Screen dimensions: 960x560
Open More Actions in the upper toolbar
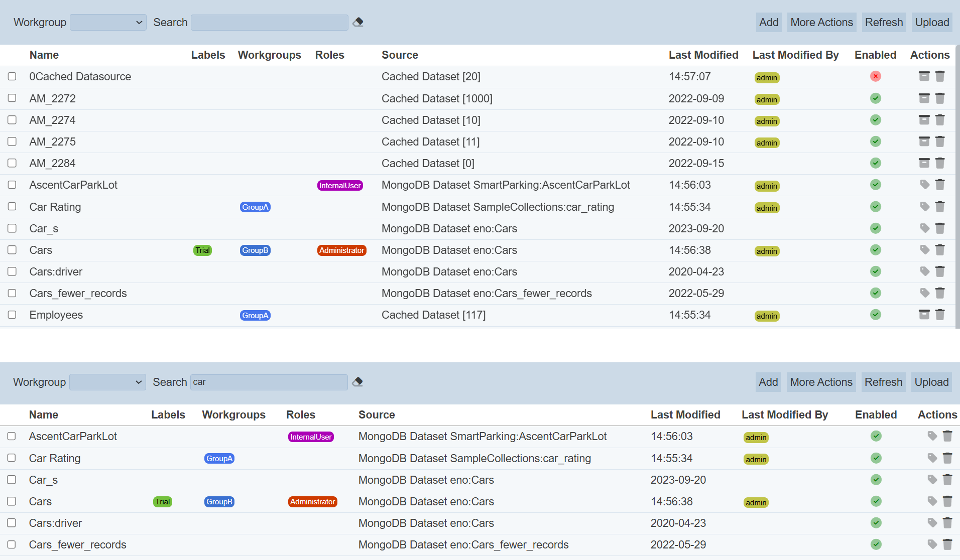pos(821,22)
